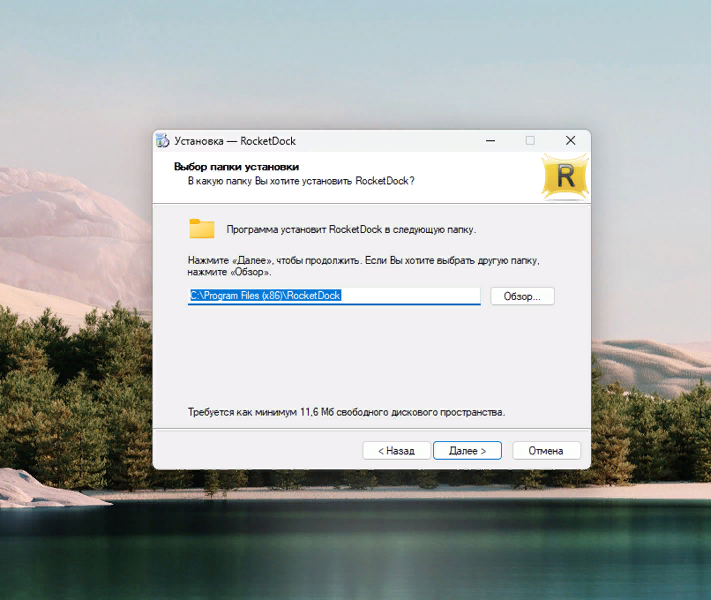Click the heading Выбор папки установки
This screenshot has height=600, width=711.
click(236, 167)
